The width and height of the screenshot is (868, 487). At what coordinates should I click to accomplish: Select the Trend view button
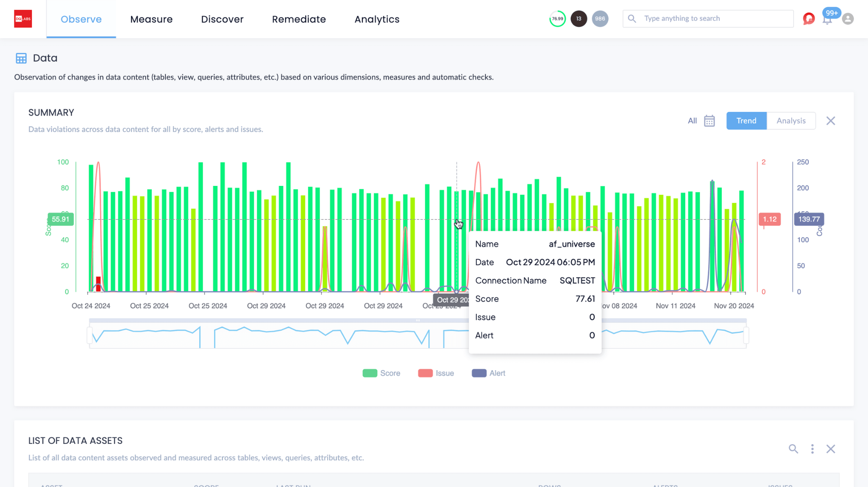click(746, 121)
